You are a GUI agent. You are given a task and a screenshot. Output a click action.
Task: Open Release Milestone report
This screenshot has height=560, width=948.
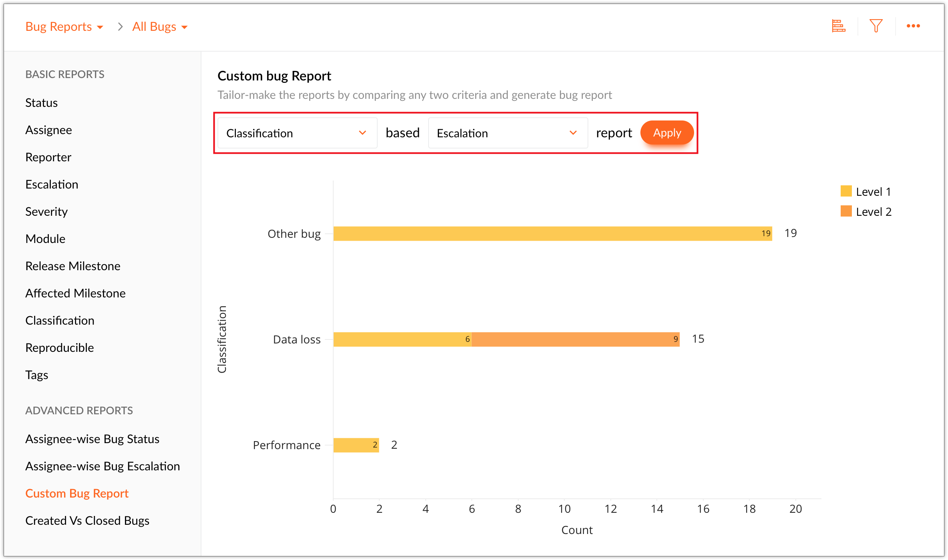[x=72, y=266]
